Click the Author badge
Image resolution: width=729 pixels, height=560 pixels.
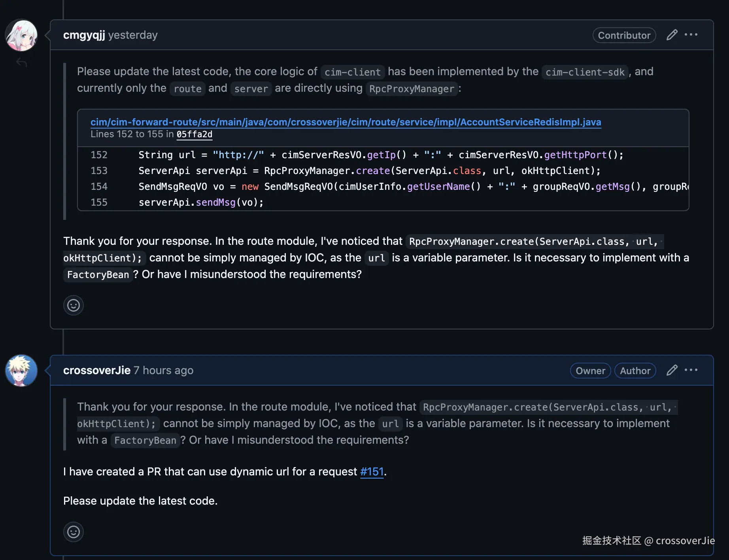635,371
